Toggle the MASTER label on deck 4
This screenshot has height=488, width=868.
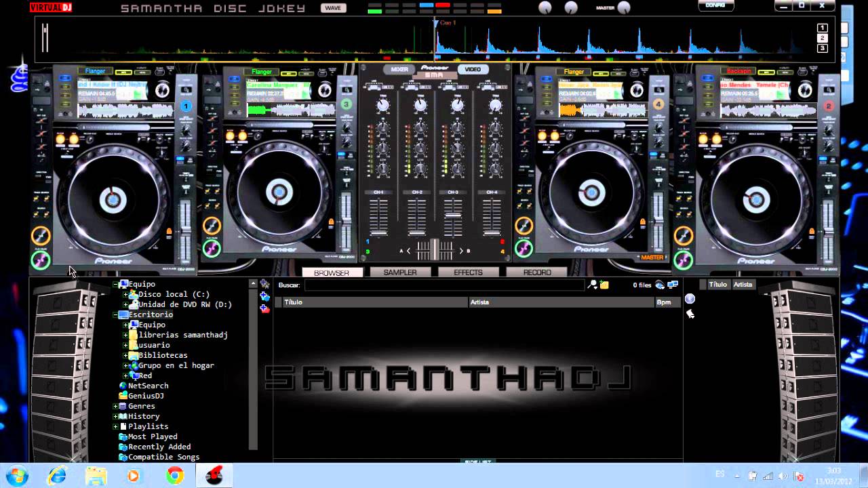pos(652,258)
